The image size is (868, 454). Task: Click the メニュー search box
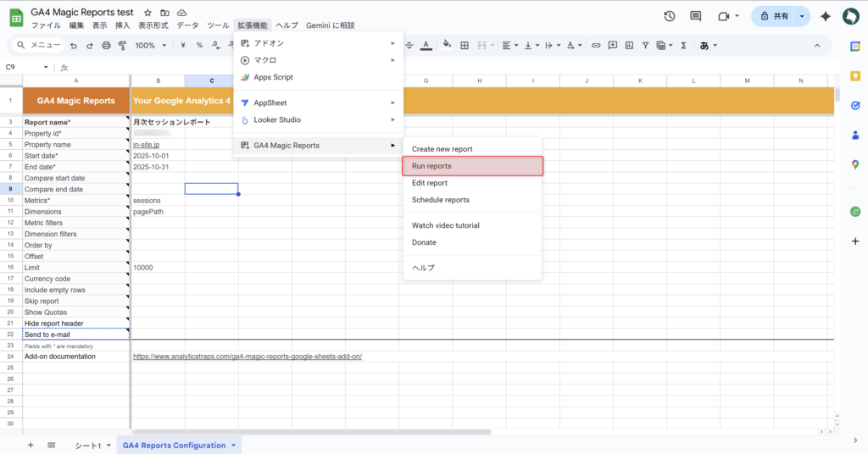point(39,46)
